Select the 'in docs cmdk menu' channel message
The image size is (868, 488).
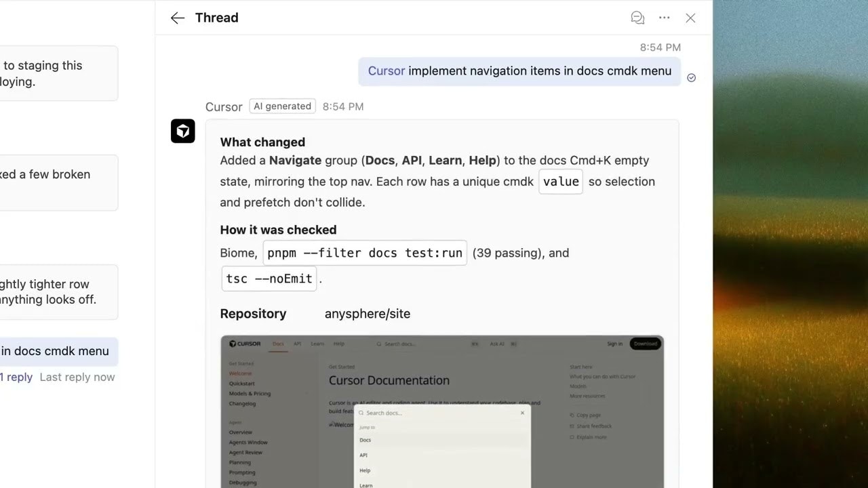coord(59,351)
